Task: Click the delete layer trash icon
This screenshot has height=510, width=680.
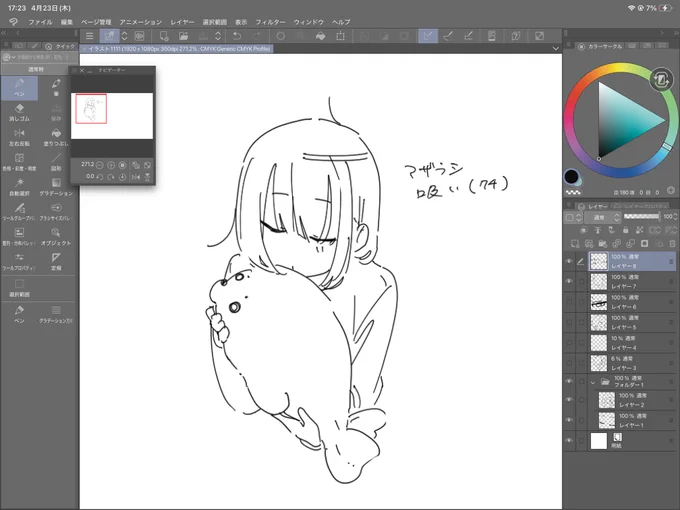Action: click(x=672, y=243)
